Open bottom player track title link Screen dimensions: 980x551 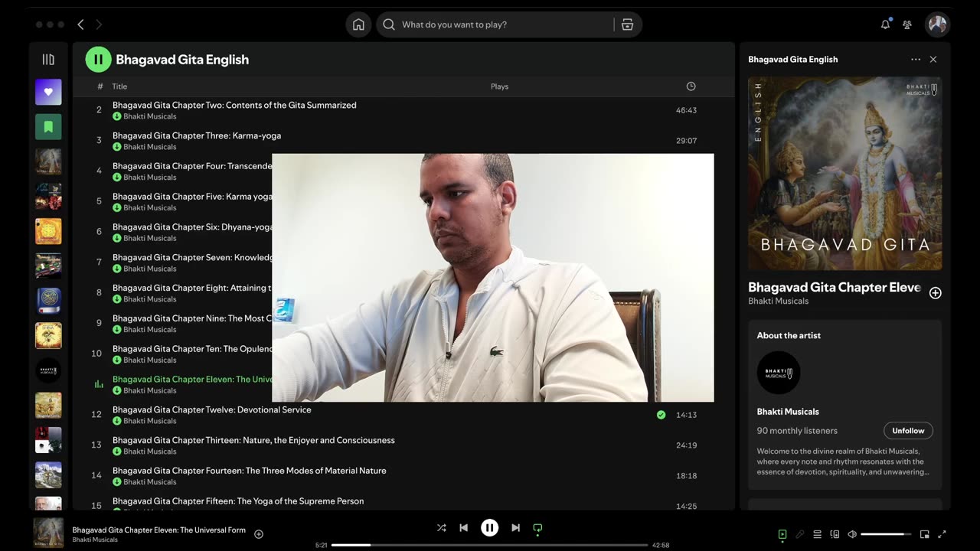click(159, 530)
